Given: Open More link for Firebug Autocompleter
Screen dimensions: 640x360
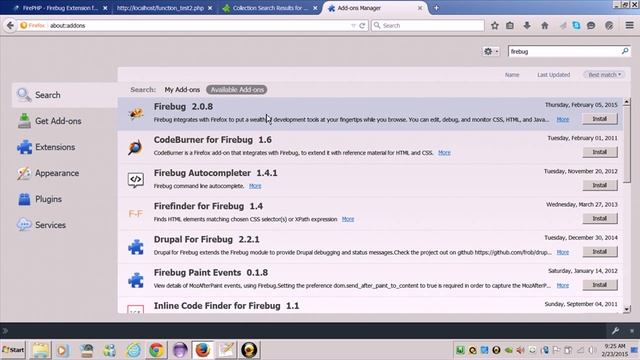Looking at the screenshot, I should tap(255, 186).
